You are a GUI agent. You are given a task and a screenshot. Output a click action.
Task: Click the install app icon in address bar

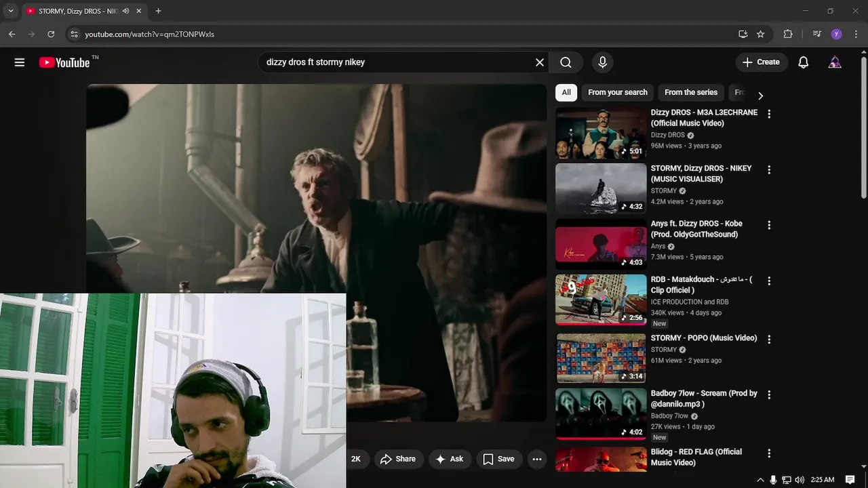pyautogui.click(x=743, y=34)
